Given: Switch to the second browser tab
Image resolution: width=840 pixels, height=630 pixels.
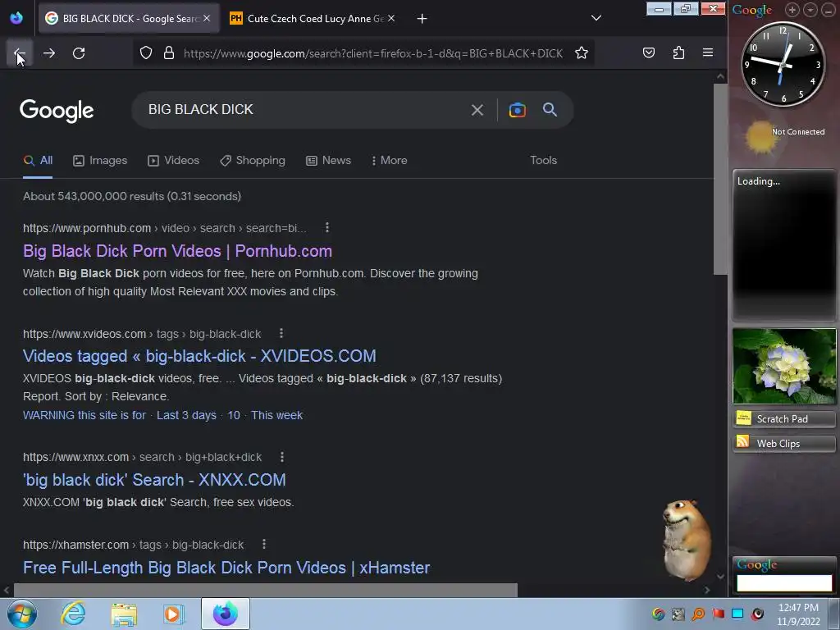Looking at the screenshot, I should pyautogui.click(x=313, y=18).
